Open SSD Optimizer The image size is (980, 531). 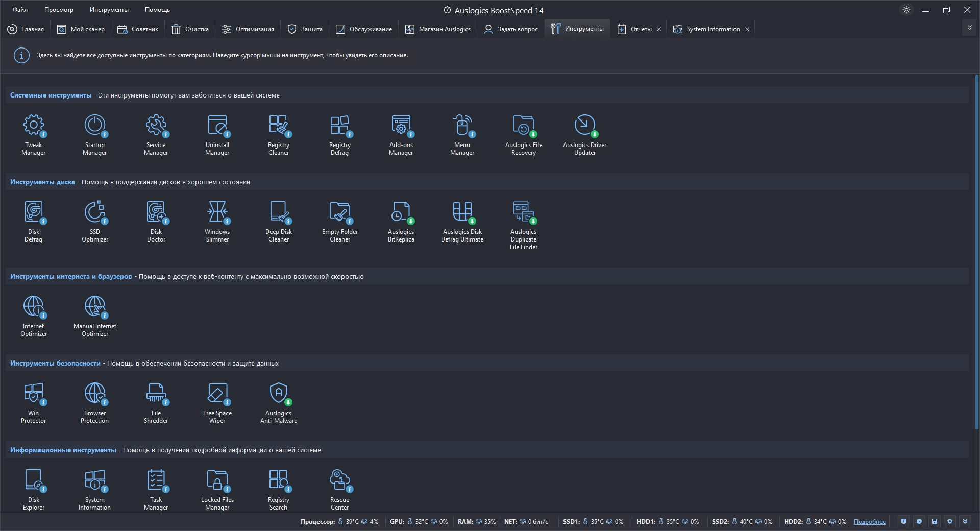click(95, 213)
